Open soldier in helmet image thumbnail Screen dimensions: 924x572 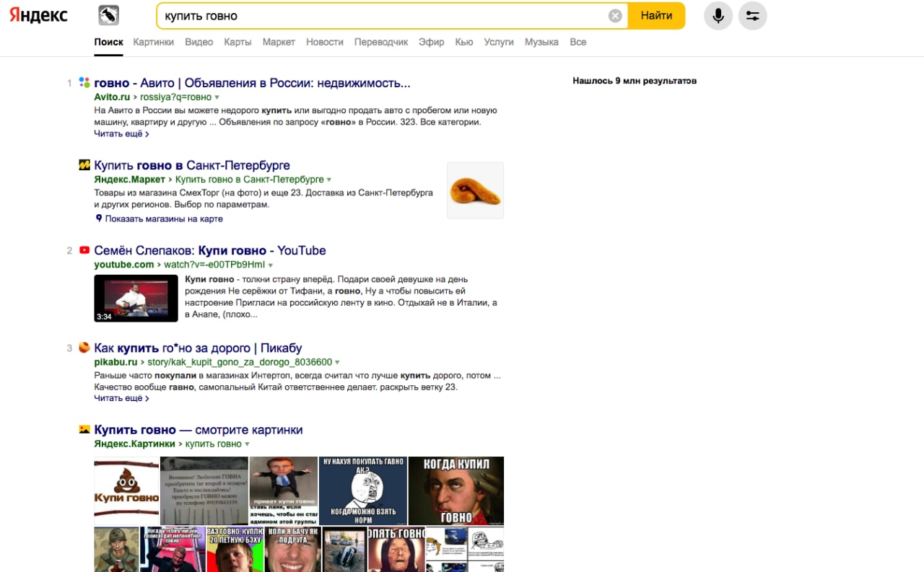(x=116, y=549)
